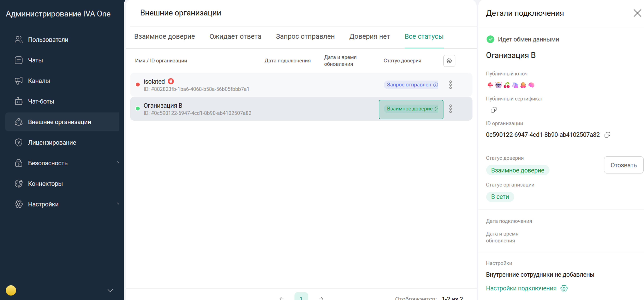Image resolution: width=644 pixels, height=300 pixels.
Task: Copy the organization ID in details panel
Action: tap(608, 135)
